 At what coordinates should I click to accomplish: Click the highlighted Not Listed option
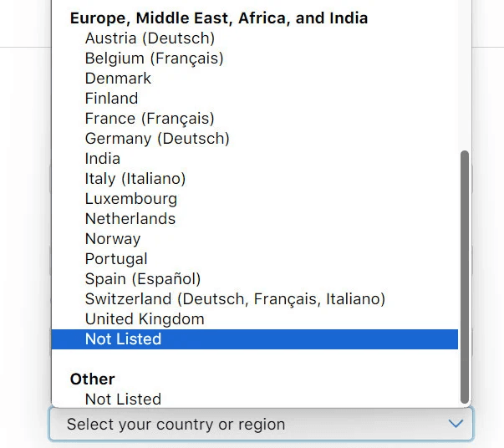pos(123,339)
